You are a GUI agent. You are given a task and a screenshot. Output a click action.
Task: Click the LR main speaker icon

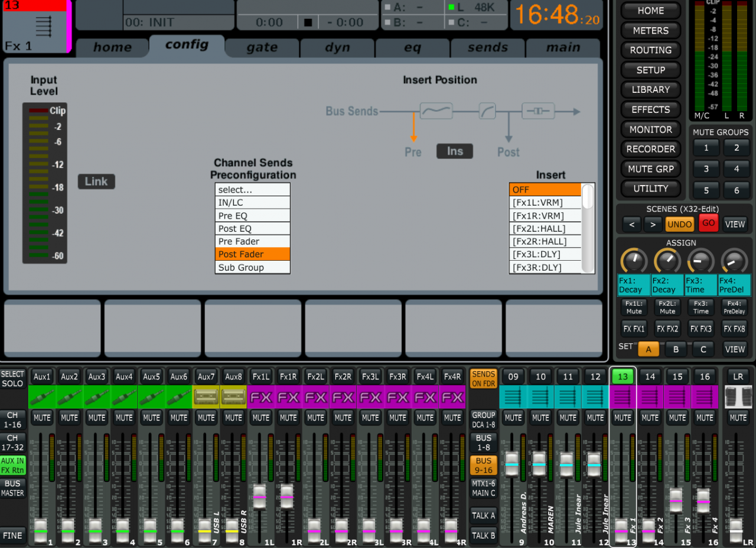pyautogui.click(x=738, y=397)
